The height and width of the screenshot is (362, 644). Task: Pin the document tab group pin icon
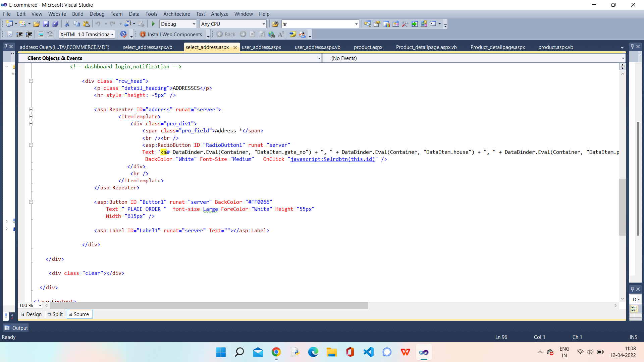click(x=632, y=47)
